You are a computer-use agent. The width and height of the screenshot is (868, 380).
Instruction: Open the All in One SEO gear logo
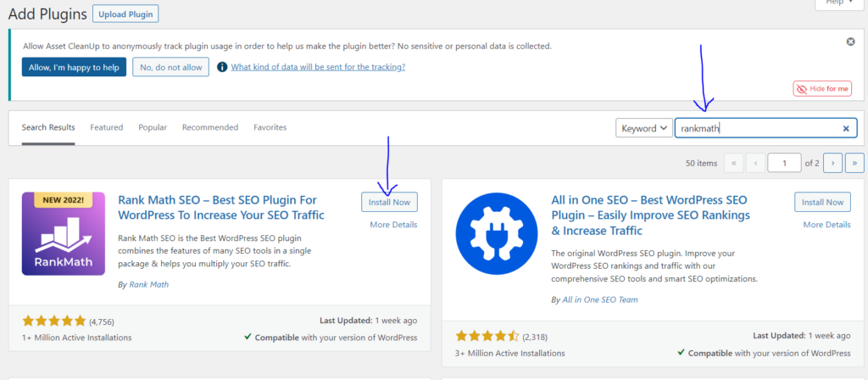[x=497, y=234]
